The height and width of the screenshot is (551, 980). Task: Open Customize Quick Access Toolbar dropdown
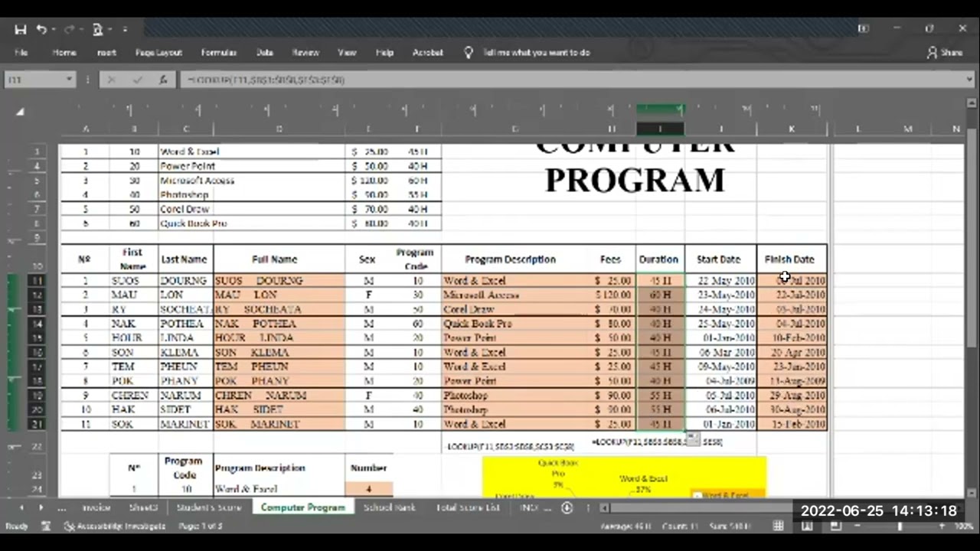tap(125, 30)
